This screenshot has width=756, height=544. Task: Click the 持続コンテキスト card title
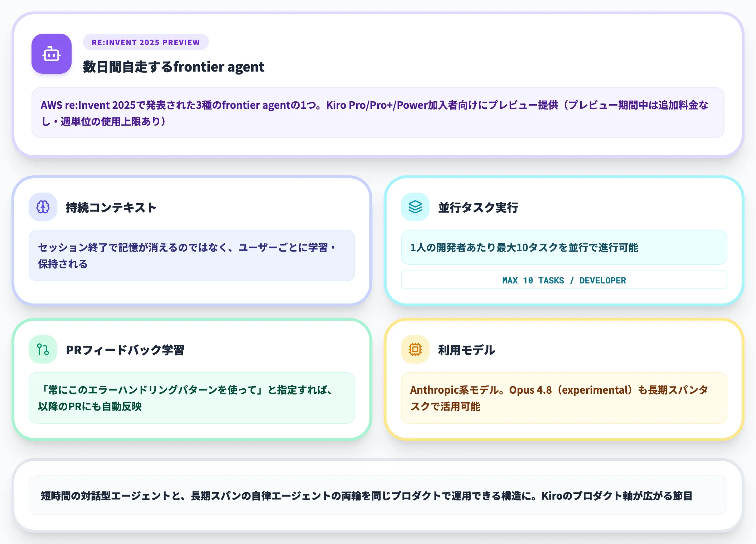coord(111,207)
